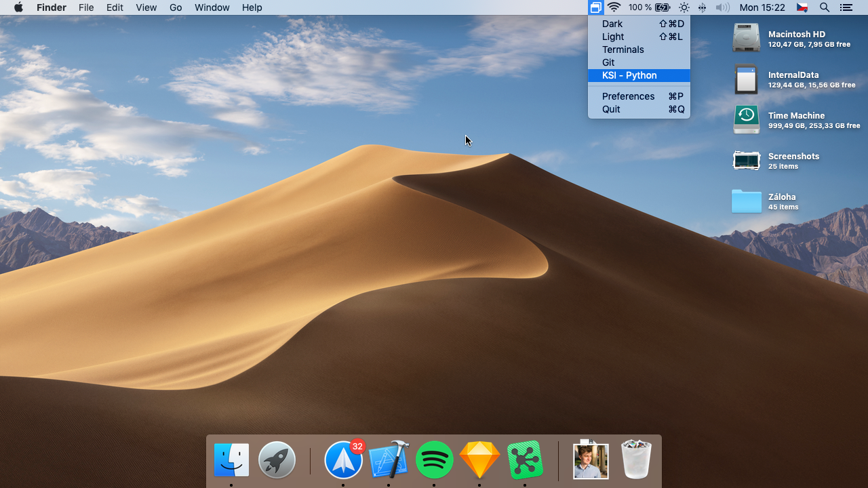
Task: Choose KSI - Python menu entry
Action: tap(629, 75)
